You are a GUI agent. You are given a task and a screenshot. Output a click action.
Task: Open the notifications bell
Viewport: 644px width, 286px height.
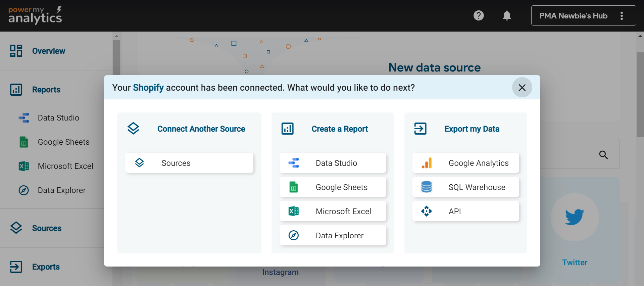pyautogui.click(x=507, y=15)
